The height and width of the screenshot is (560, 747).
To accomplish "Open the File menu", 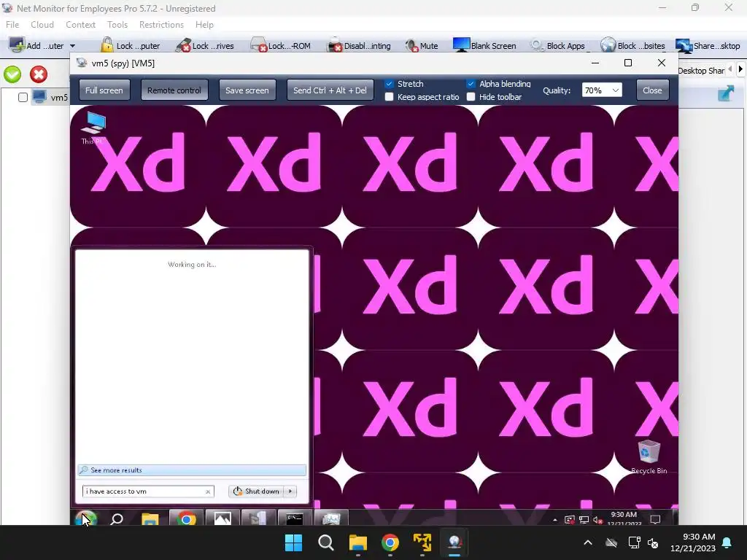I will pos(12,24).
